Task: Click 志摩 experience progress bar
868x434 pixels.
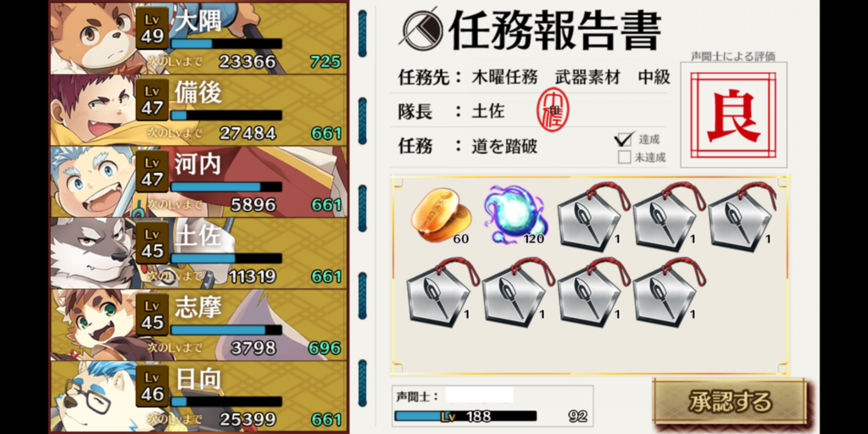Action: (226, 331)
